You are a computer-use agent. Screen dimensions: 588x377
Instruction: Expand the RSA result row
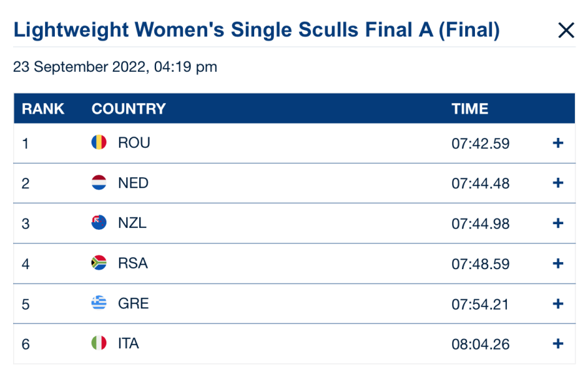point(558,264)
